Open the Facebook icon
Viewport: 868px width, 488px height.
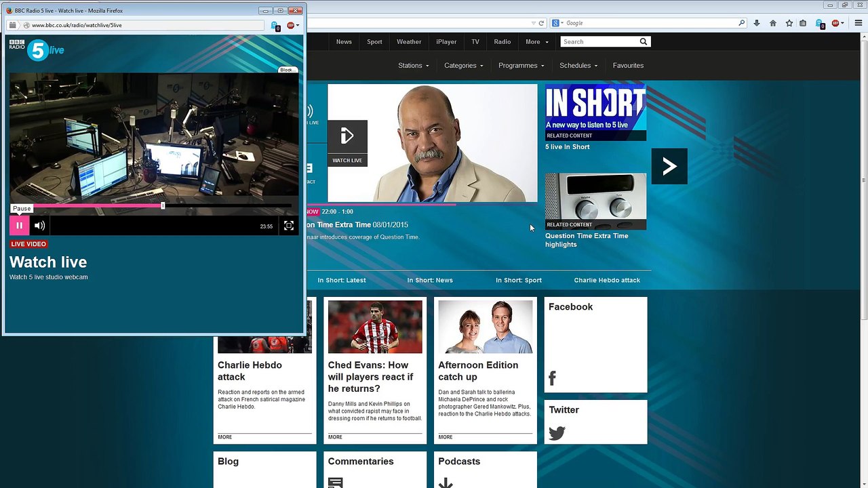[552, 378]
